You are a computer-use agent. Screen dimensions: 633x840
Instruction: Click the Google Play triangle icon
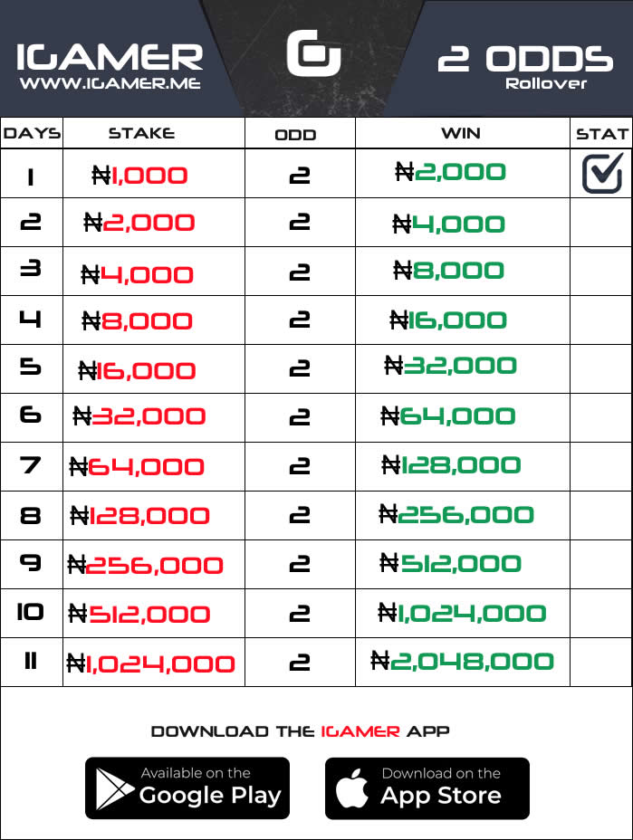[x=114, y=788]
